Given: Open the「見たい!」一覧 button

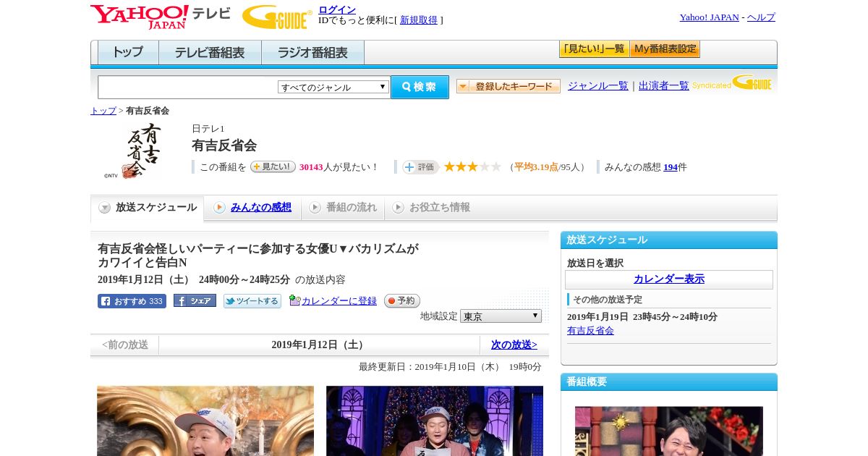Looking at the screenshot, I should (x=594, y=49).
